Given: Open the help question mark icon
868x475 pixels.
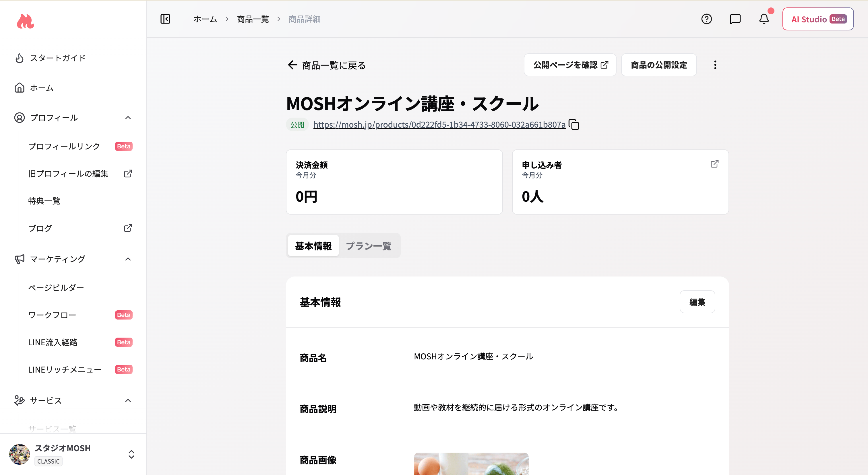Looking at the screenshot, I should click(707, 19).
